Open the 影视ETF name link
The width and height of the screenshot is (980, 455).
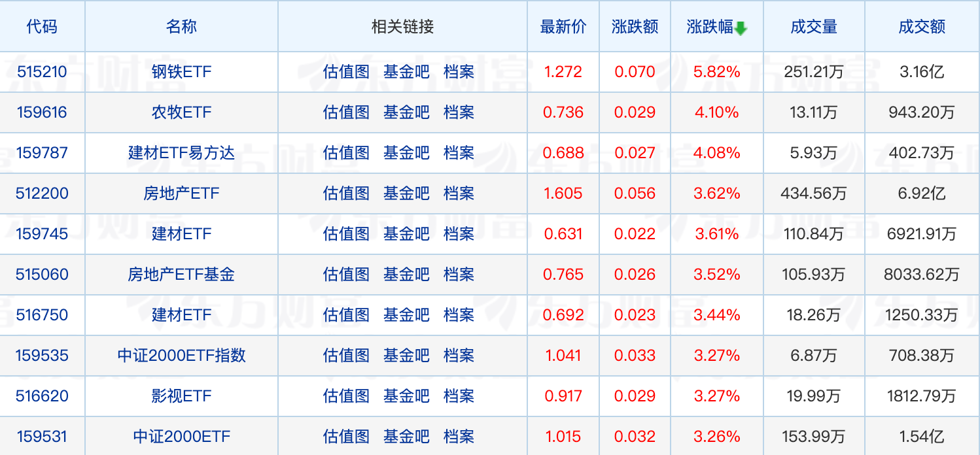coord(181,396)
